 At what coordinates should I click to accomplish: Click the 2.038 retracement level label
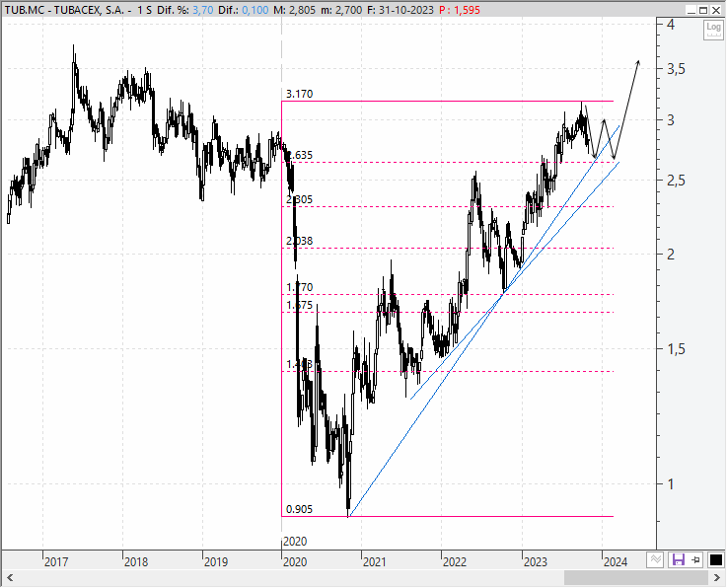(300, 241)
